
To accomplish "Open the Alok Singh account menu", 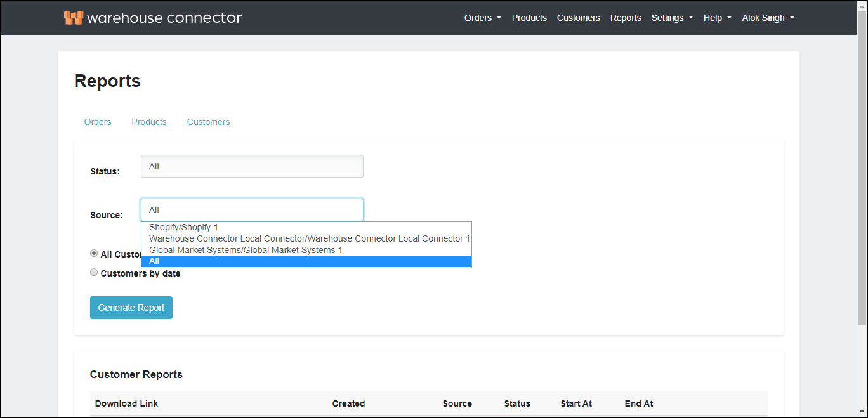I will tap(763, 18).
